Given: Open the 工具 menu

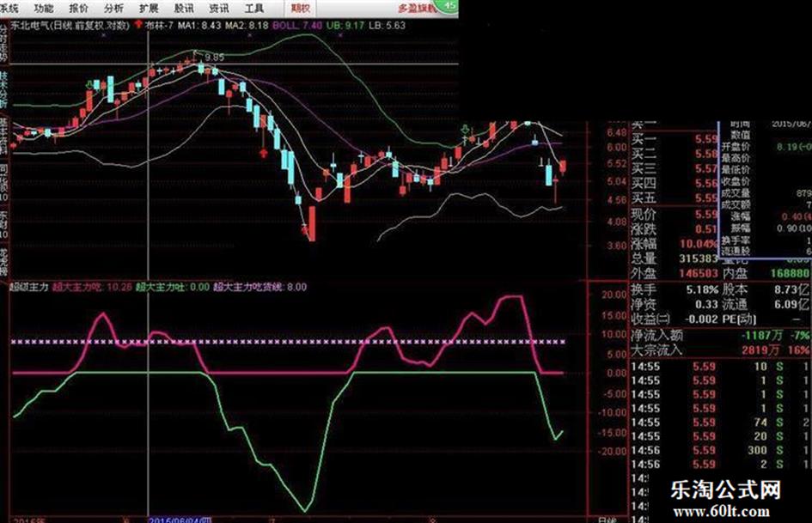Looking at the screenshot, I should click(254, 9).
